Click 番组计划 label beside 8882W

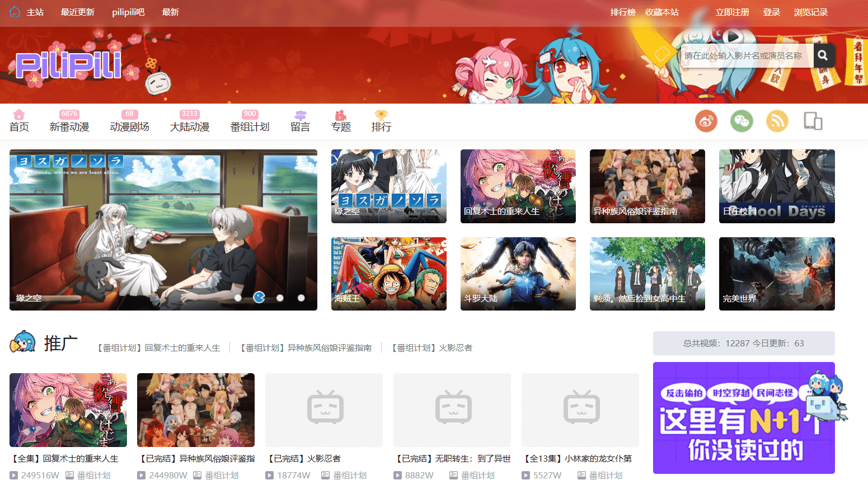[x=478, y=476]
